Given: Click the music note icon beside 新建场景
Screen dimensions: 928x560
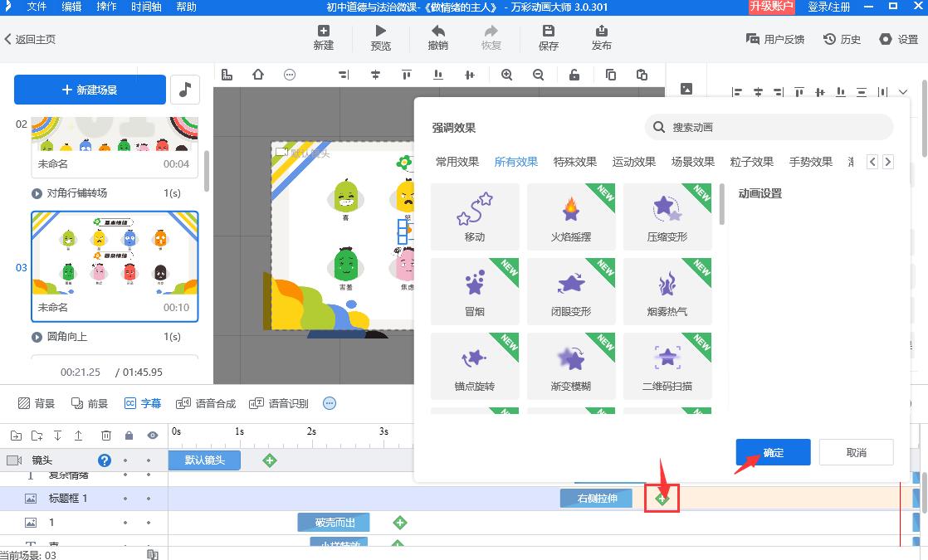Looking at the screenshot, I should [183, 89].
